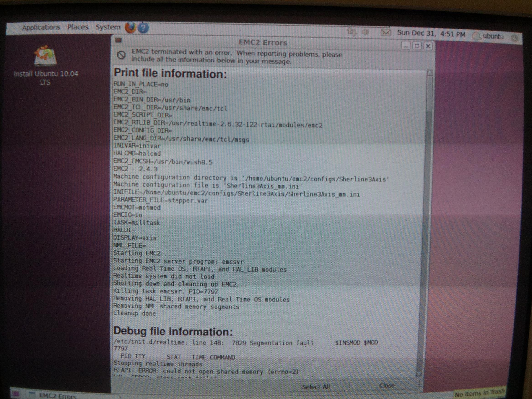The width and height of the screenshot is (532, 399).
Task: Click the 'INIFILE=' Sherline3Axis_mm.ini path line
Action: (x=237, y=193)
